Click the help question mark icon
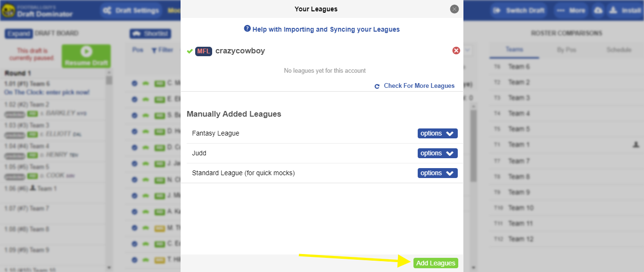 [x=247, y=29]
